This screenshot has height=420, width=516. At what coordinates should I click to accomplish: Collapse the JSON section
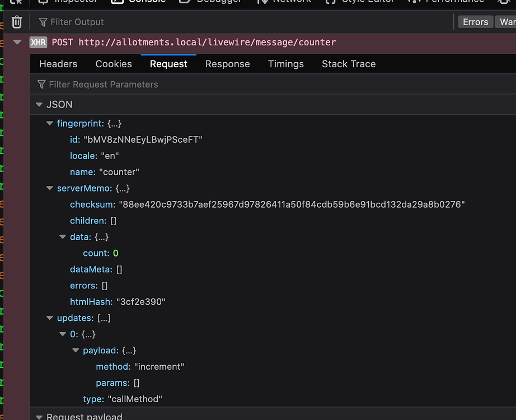point(39,105)
